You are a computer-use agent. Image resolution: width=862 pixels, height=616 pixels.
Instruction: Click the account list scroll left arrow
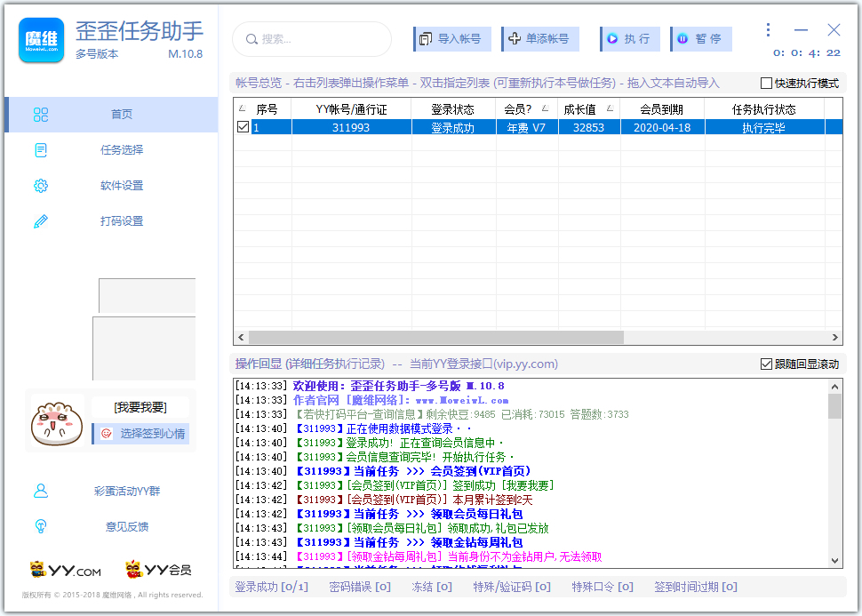click(x=241, y=337)
